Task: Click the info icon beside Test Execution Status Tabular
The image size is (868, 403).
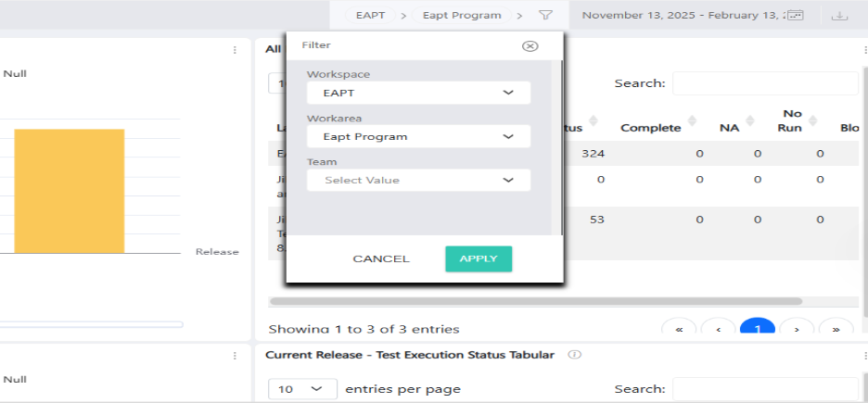Action: (x=575, y=355)
